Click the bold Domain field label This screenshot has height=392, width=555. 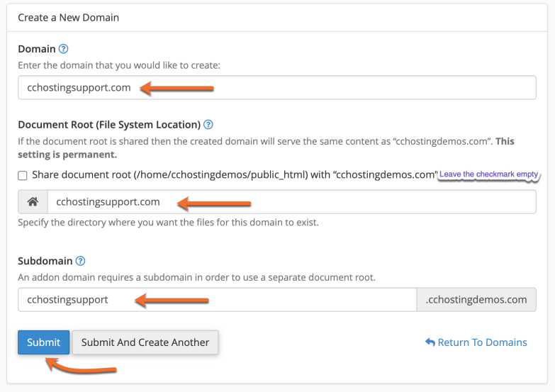(x=36, y=49)
